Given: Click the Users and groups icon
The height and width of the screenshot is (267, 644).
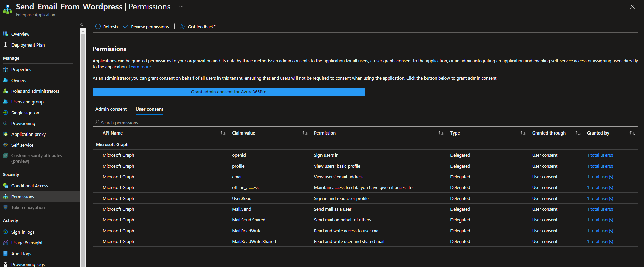Looking at the screenshot, I should (5, 102).
